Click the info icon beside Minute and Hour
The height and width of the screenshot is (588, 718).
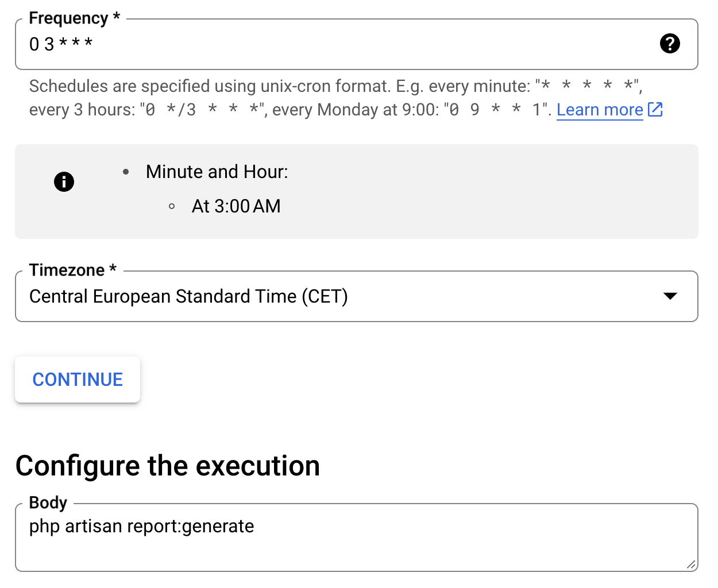pos(64,182)
